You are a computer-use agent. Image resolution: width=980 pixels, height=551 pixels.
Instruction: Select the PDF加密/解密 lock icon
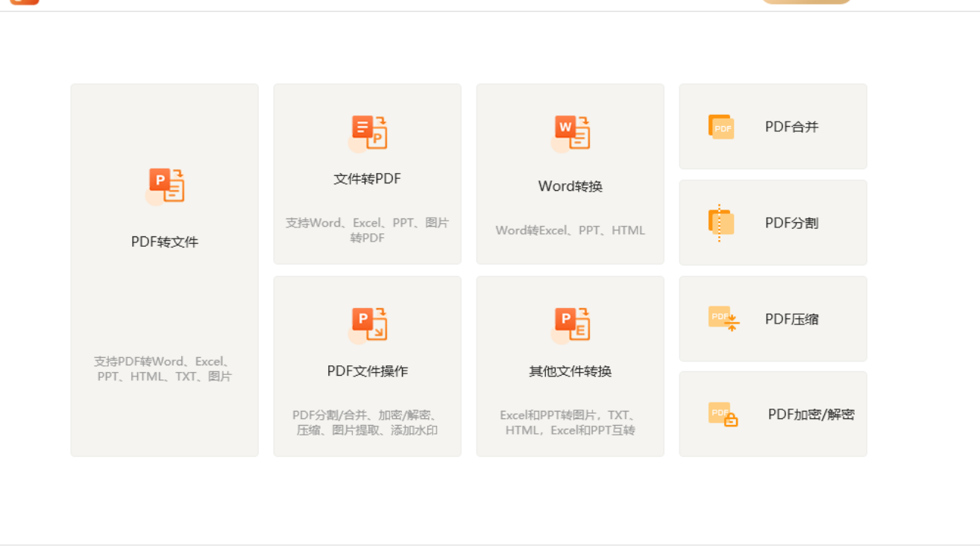click(x=720, y=414)
